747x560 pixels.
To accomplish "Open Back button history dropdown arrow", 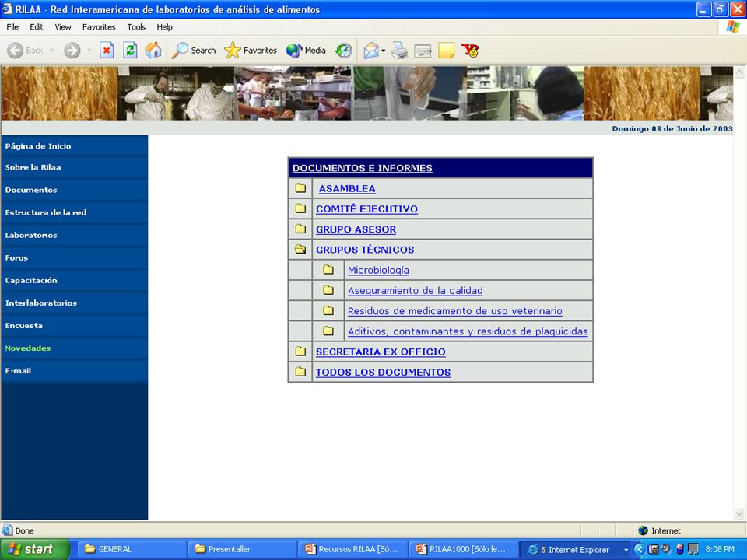I will click(52, 50).
